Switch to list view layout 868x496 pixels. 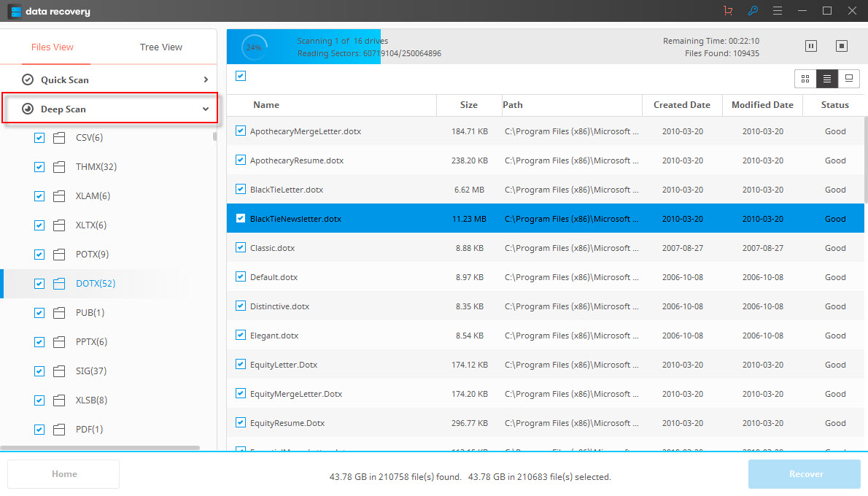point(827,79)
